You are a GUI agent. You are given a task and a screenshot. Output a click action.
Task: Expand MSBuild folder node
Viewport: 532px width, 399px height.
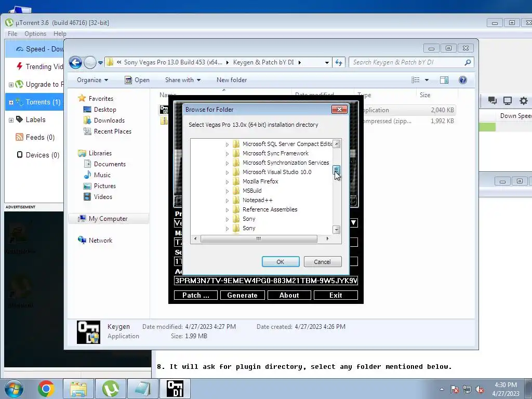tap(227, 191)
